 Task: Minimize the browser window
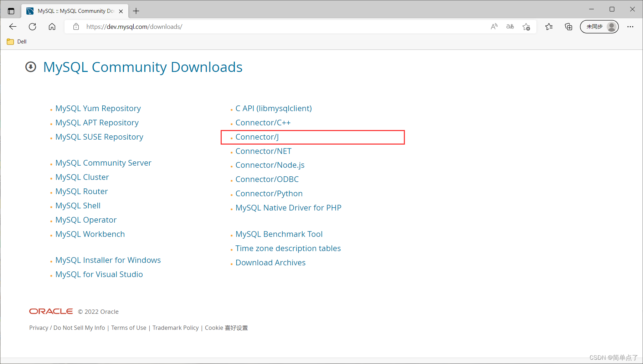[591, 9]
